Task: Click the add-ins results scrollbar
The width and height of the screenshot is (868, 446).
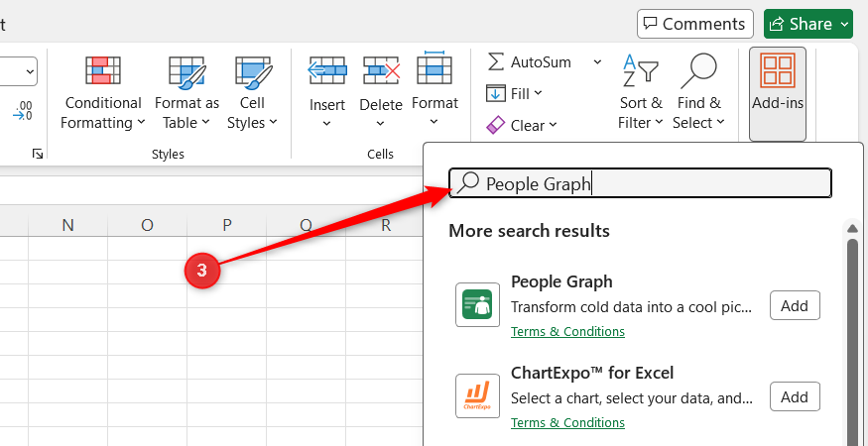Action: (x=852, y=340)
